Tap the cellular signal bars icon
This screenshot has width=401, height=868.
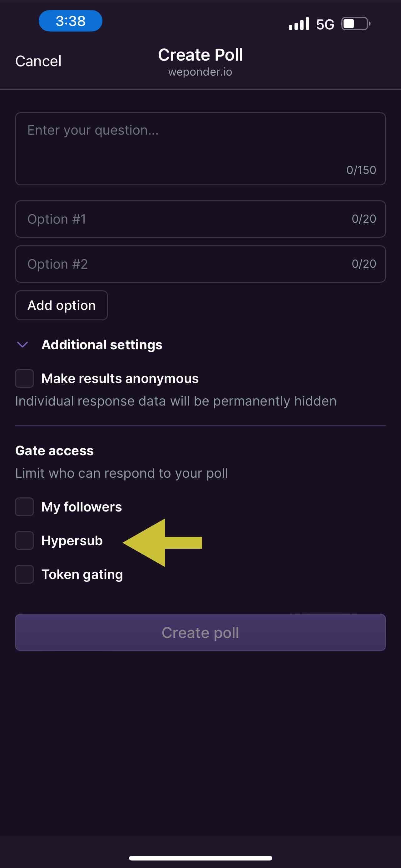[299, 24]
